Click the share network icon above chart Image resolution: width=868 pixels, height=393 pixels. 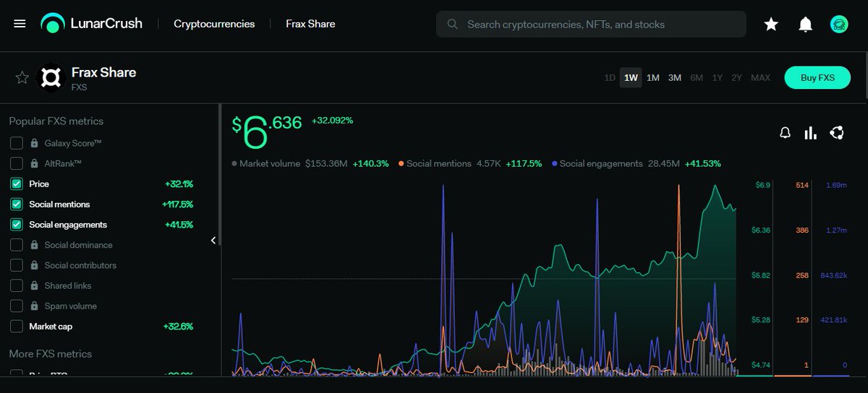(x=837, y=132)
